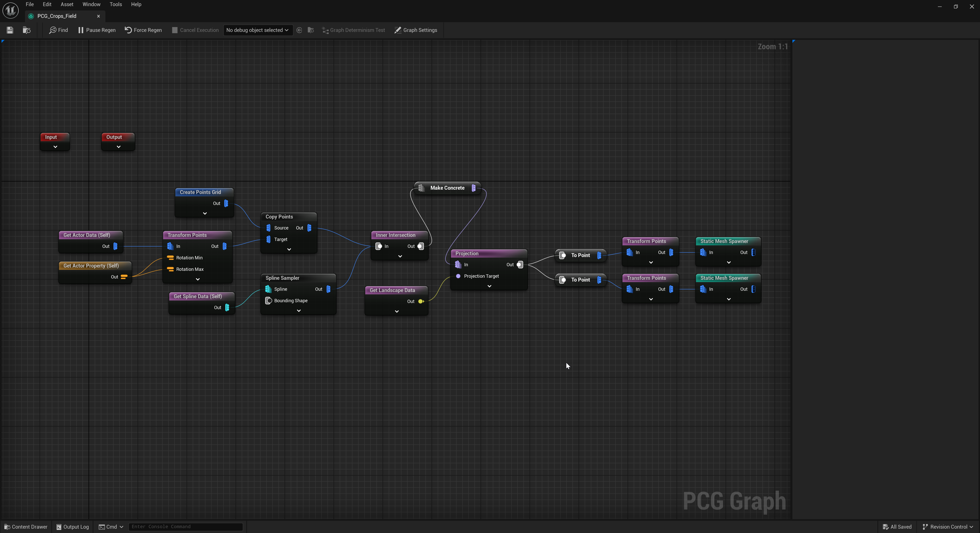Toggle Pause Regen in toolbar

[97, 30]
